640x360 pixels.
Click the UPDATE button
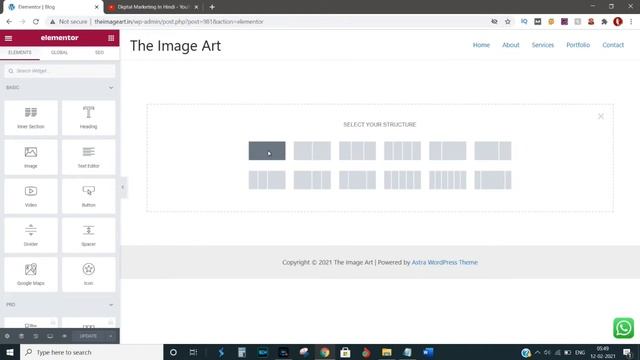tap(89, 336)
